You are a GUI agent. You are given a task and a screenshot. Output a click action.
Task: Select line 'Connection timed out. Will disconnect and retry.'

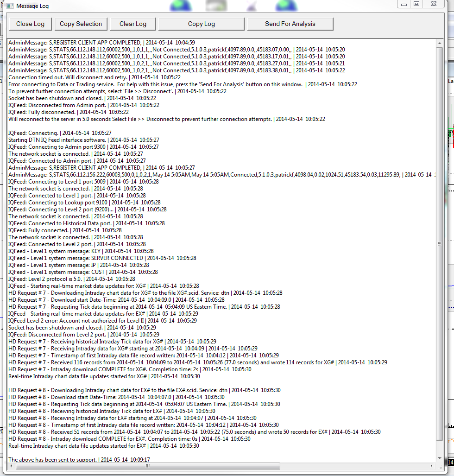pos(95,77)
